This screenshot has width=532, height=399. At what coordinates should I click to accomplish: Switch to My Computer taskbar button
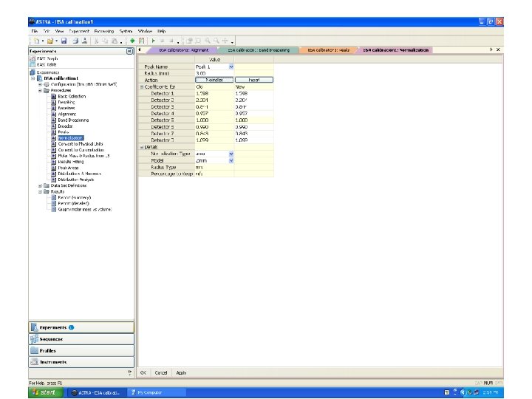[157, 392]
